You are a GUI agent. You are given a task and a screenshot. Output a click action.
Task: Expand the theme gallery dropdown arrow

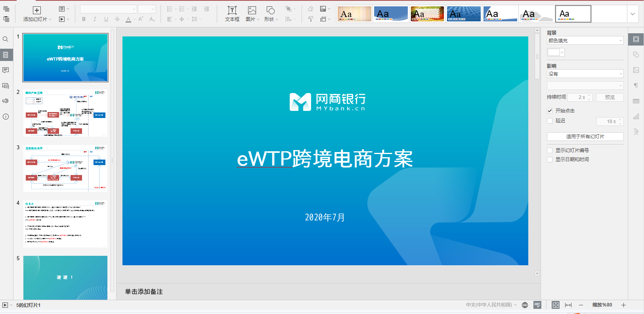point(633,14)
